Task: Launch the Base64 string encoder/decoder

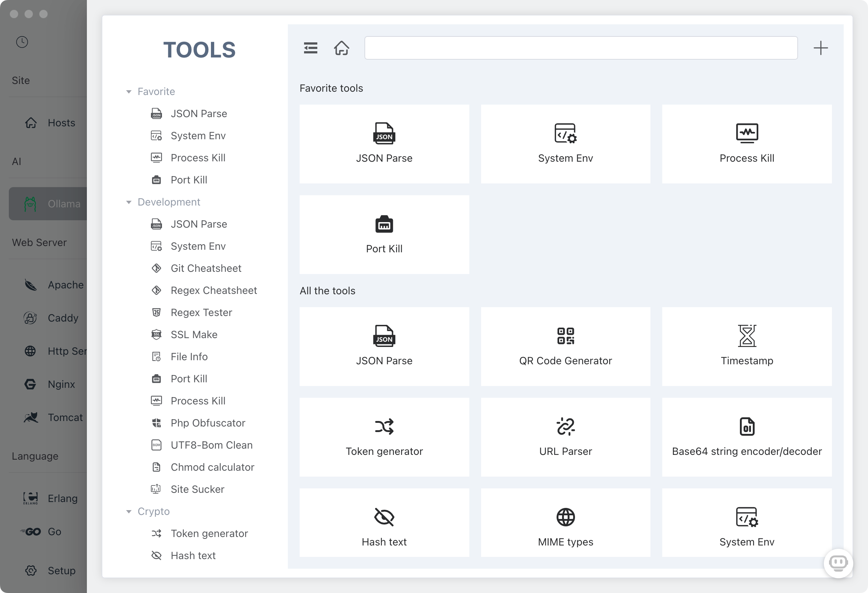Action: click(x=746, y=437)
